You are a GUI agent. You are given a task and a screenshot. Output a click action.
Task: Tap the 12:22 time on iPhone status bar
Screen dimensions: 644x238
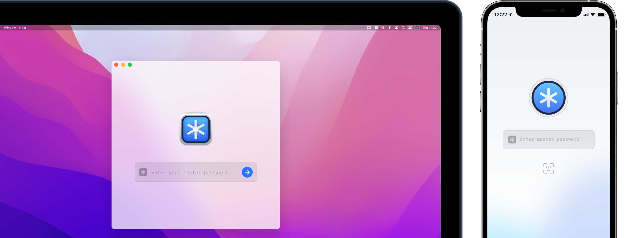click(x=501, y=15)
